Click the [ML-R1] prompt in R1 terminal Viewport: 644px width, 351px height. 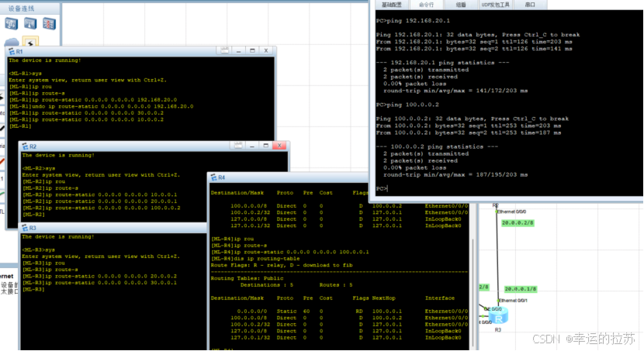pyautogui.click(x=20, y=126)
